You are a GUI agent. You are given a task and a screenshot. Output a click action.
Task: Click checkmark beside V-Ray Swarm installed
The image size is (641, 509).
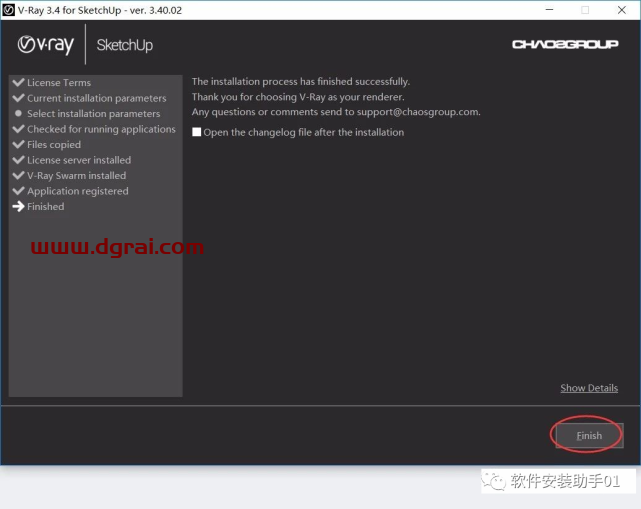pyautogui.click(x=18, y=175)
